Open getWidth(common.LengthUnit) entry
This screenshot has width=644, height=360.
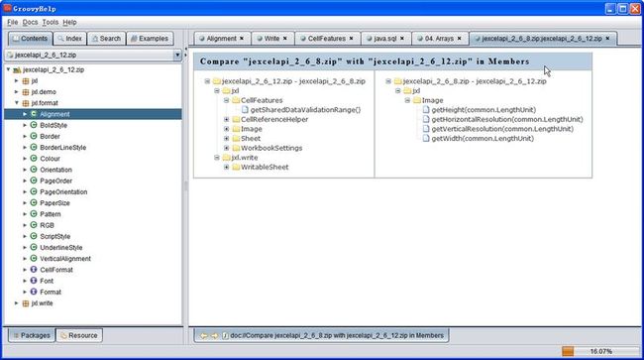(x=483, y=139)
